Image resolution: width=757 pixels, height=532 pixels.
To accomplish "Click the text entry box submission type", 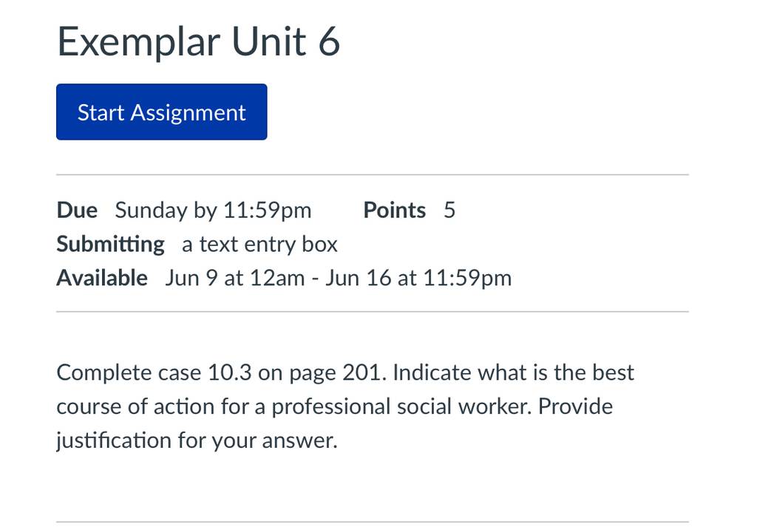I will (259, 245).
